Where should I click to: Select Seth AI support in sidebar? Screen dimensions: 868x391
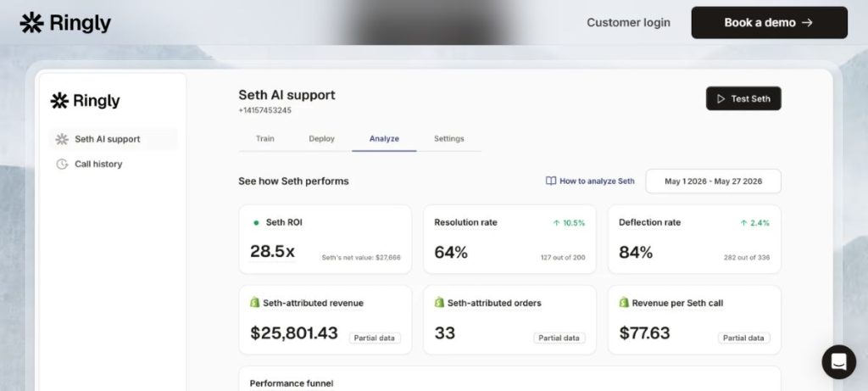pyautogui.click(x=114, y=139)
